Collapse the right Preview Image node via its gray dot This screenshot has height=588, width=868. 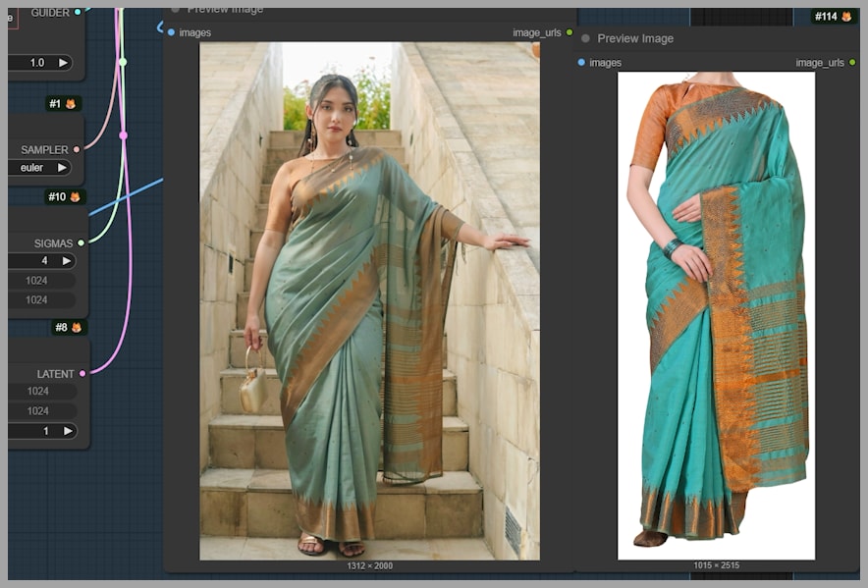(586, 39)
